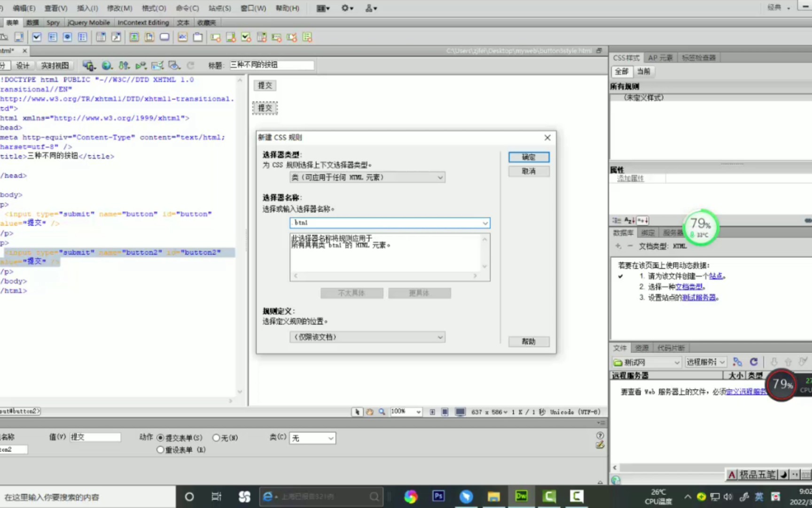This screenshot has width=812, height=508.
Task: Click the refresh design view icon
Action: (191, 65)
